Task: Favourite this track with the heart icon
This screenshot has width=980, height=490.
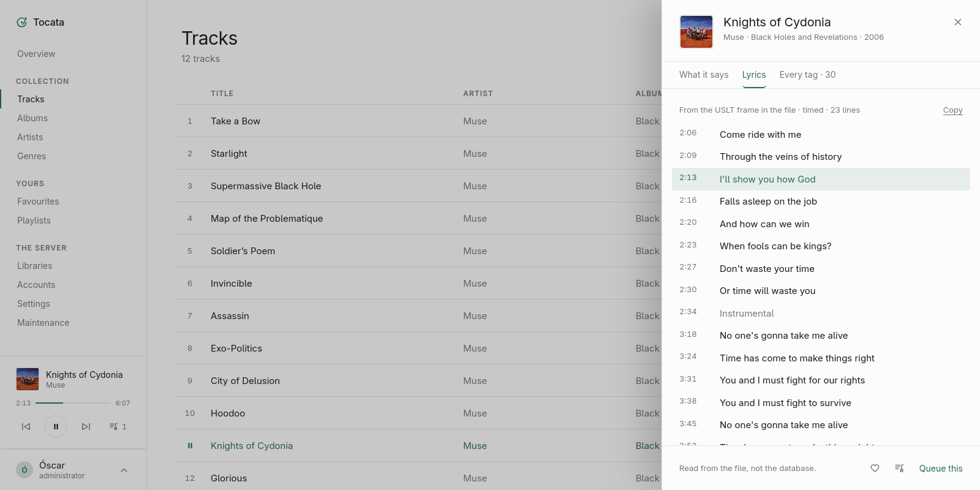Action: click(x=875, y=468)
